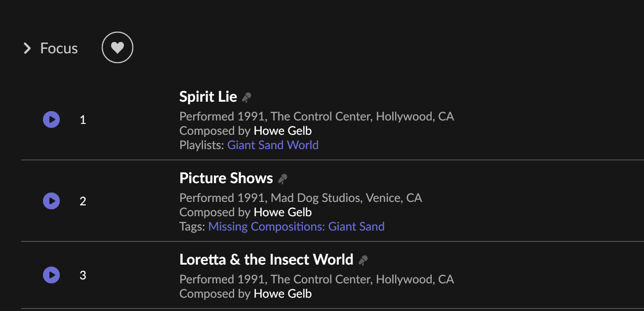644x311 pixels.
Task: Select the Picture Shows track title
Action: coord(226,178)
